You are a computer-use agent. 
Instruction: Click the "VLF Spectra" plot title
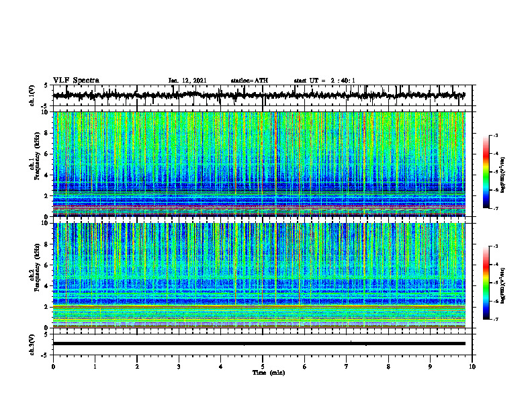click(x=76, y=81)
